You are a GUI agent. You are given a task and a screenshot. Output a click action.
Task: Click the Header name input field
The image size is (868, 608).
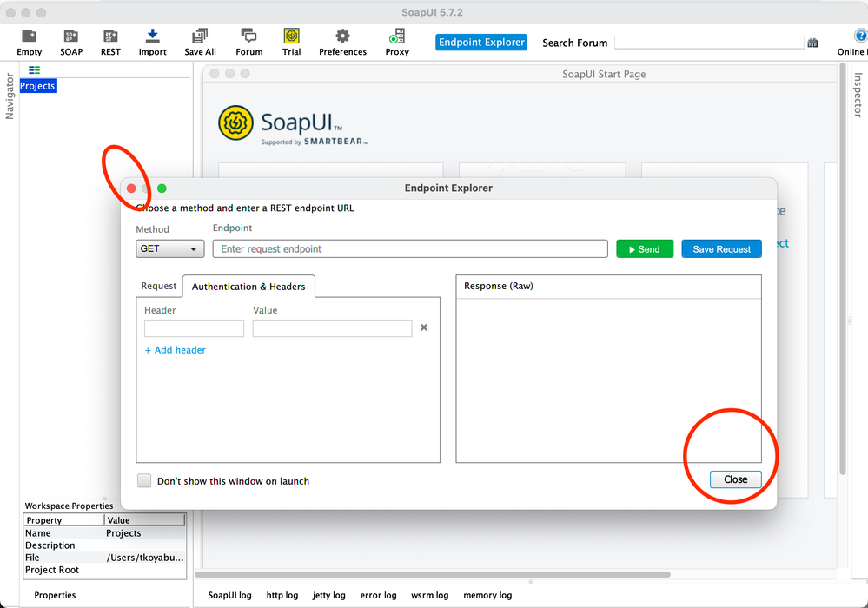(195, 328)
